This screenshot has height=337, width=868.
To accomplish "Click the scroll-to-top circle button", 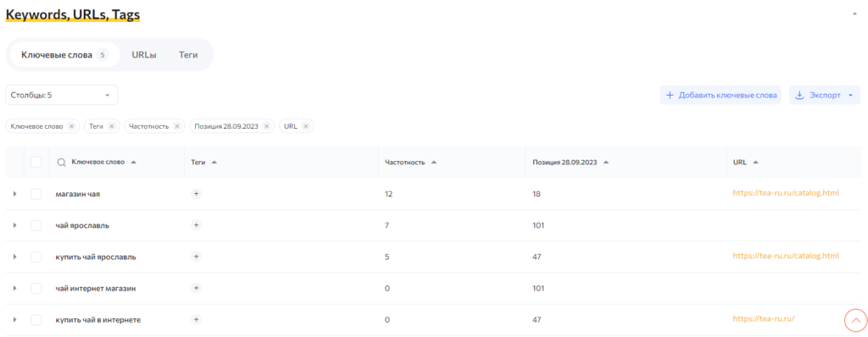I will click(855, 320).
